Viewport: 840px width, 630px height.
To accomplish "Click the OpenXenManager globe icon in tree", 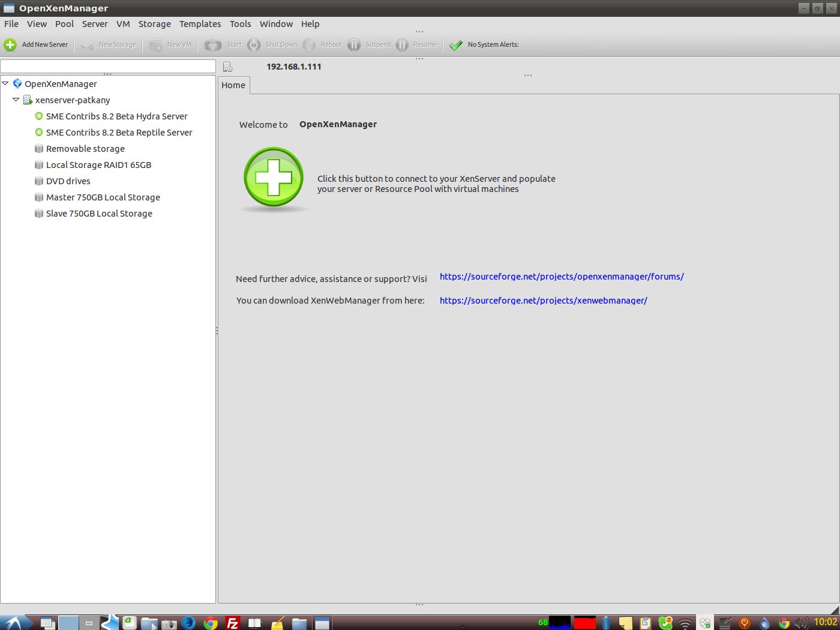I will coord(17,83).
